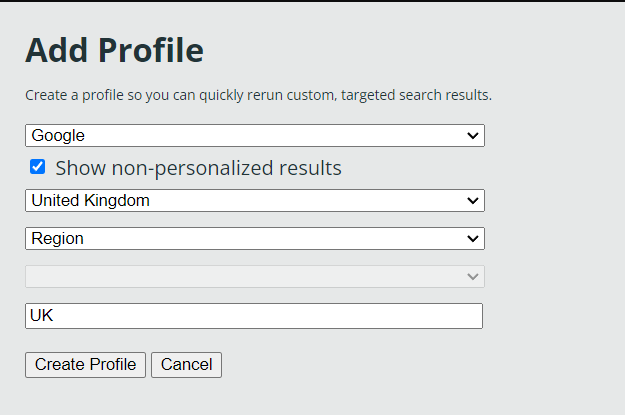Click the arrow on the Google dropdown
Viewport: 625px width, 415px height.
(473, 135)
